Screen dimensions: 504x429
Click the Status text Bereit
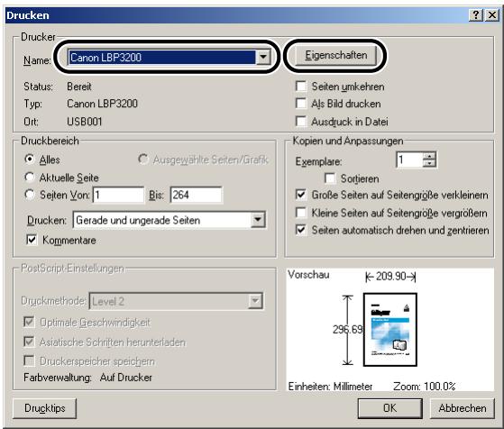[79, 87]
